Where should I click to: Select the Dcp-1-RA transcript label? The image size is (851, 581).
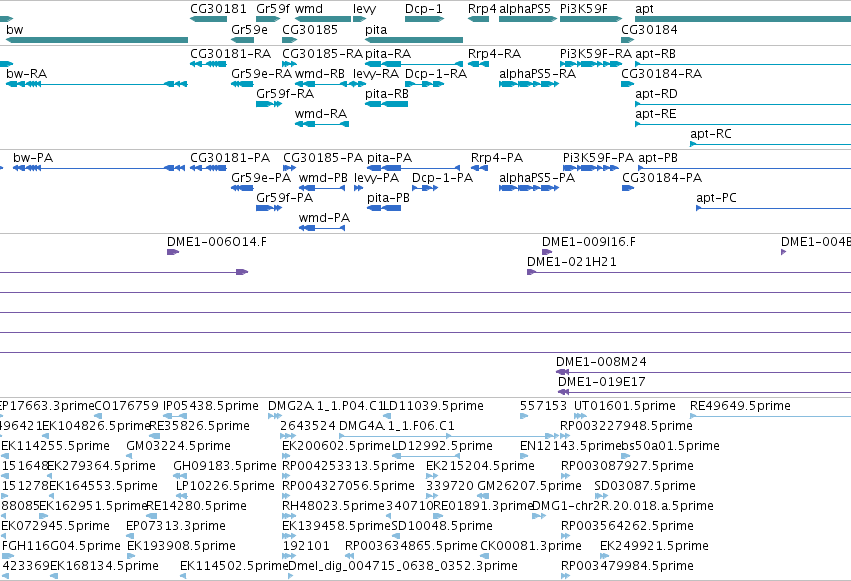(436, 73)
